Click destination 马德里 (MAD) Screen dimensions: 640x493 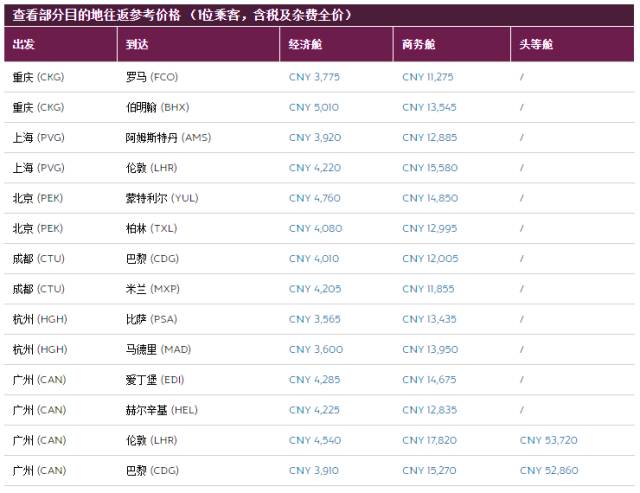(158, 349)
